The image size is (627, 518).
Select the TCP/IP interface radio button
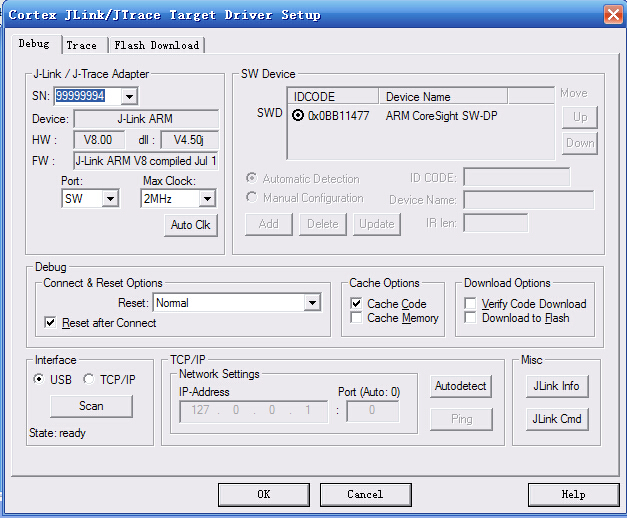point(88,378)
